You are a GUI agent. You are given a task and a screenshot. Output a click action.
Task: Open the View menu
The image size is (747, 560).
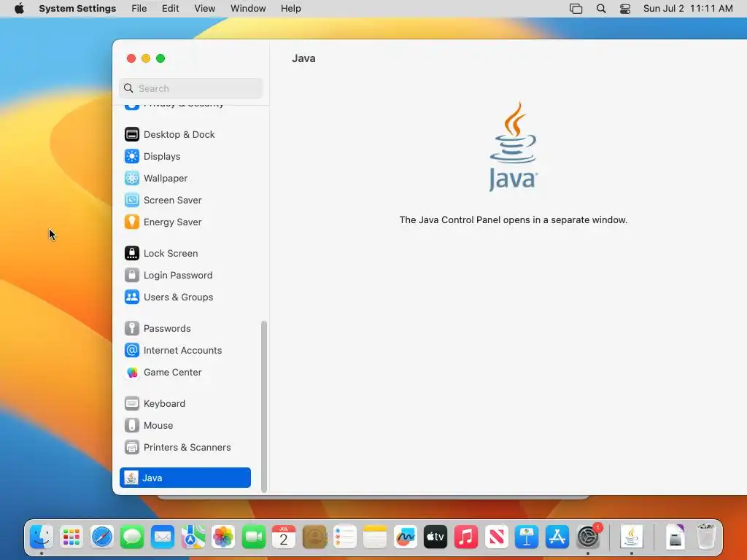tap(205, 9)
